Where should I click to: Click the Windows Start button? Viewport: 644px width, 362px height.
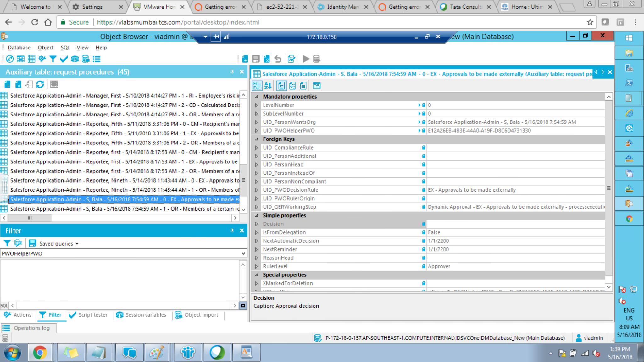pyautogui.click(x=12, y=353)
